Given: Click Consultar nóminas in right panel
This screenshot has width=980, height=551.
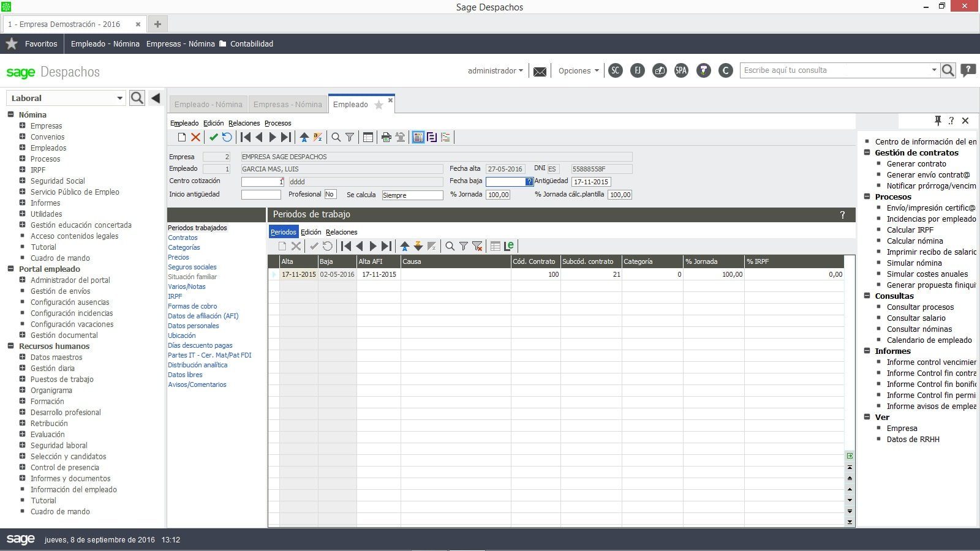Looking at the screenshot, I should [x=919, y=329].
